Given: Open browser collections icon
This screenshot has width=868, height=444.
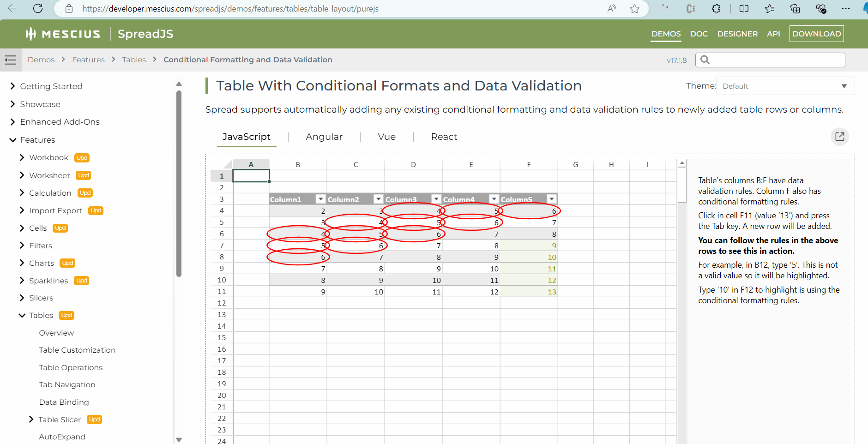Looking at the screenshot, I should click(795, 8).
